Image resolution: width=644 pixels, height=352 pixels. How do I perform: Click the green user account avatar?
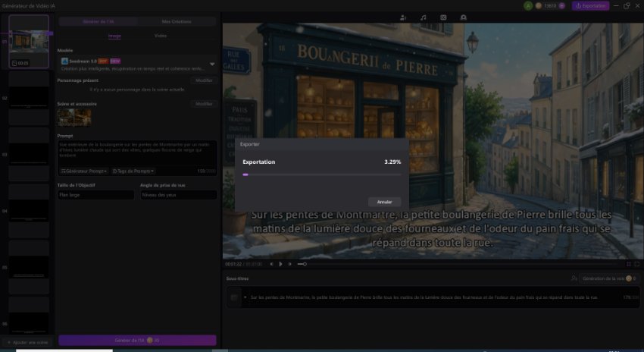click(528, 6)
